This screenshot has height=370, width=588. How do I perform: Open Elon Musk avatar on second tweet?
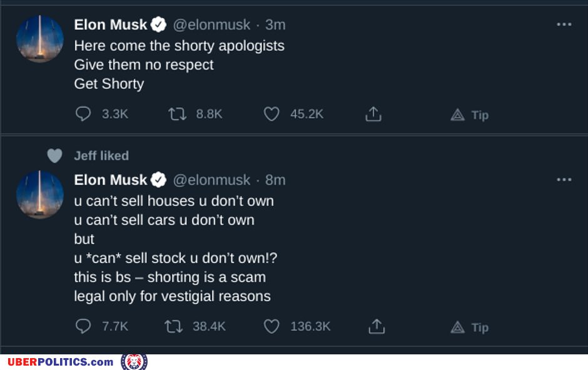pos(40,194)
